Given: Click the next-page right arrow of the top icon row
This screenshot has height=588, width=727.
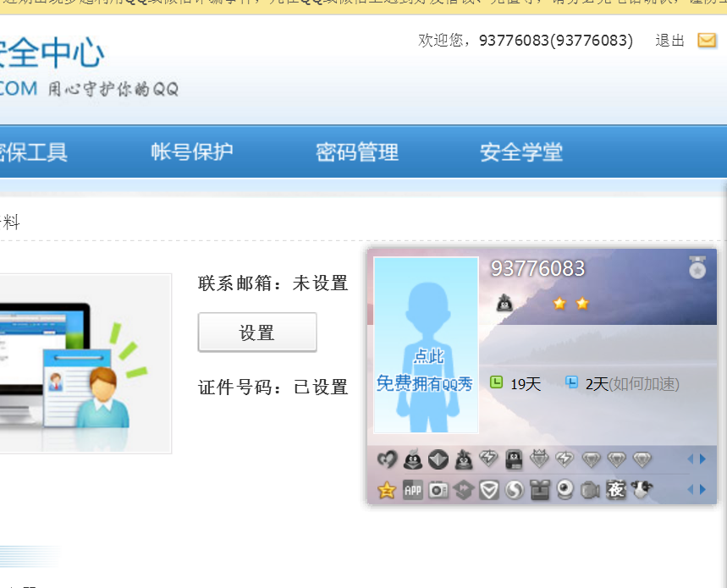Looking at the screenshot, I should (703, 459).
